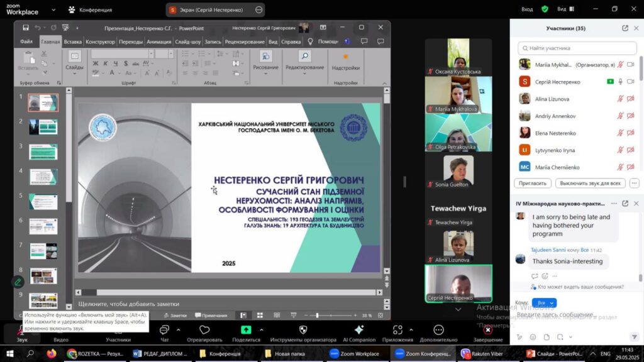Toggle Andriy Annenkov camera icon
Screen dimensions: 644x362
630,116
